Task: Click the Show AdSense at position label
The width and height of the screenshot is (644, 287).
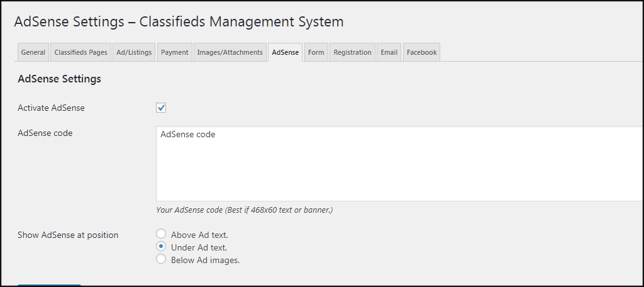Action: (68, 235)
